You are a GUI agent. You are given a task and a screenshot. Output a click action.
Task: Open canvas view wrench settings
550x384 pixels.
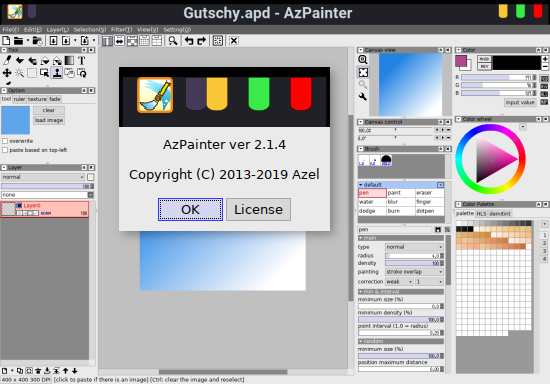tap(363, 97)
